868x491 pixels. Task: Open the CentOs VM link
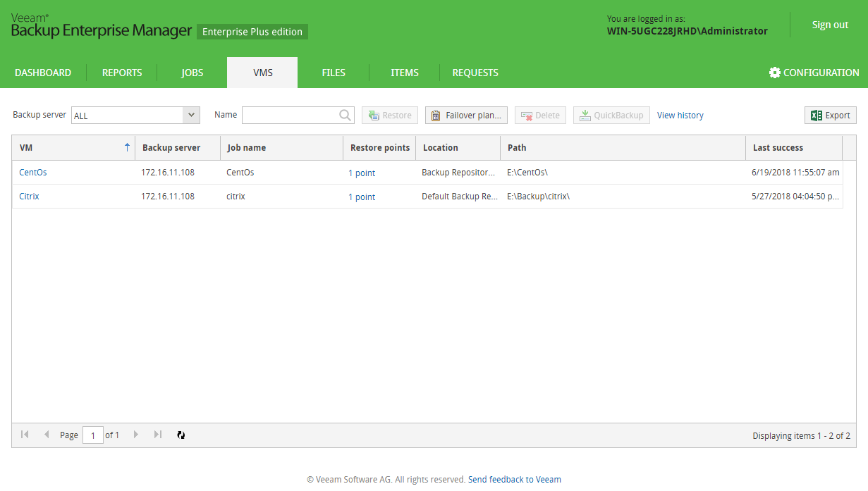click(x=33, y=173)
